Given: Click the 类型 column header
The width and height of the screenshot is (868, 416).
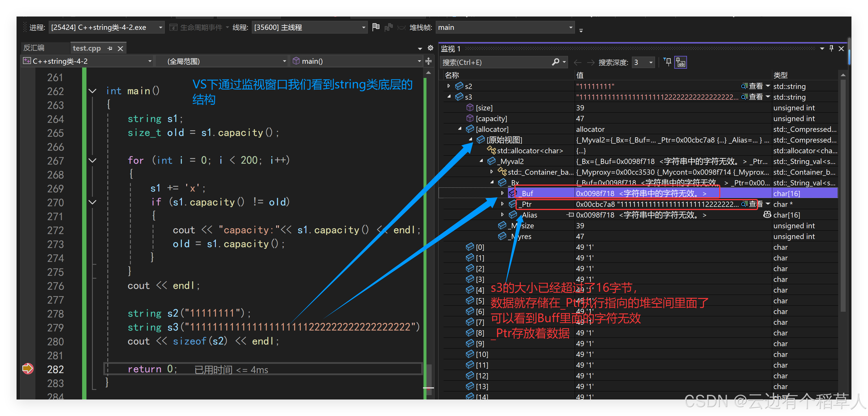Looking at the screenshot, I should (x=780, y=75).
